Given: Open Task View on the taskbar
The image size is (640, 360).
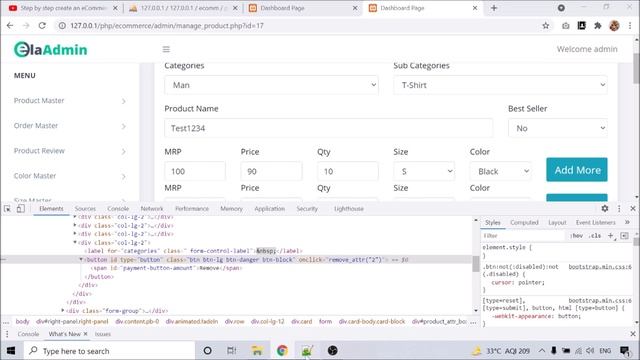Looking at the screenshot, I should tap(231, 351).
